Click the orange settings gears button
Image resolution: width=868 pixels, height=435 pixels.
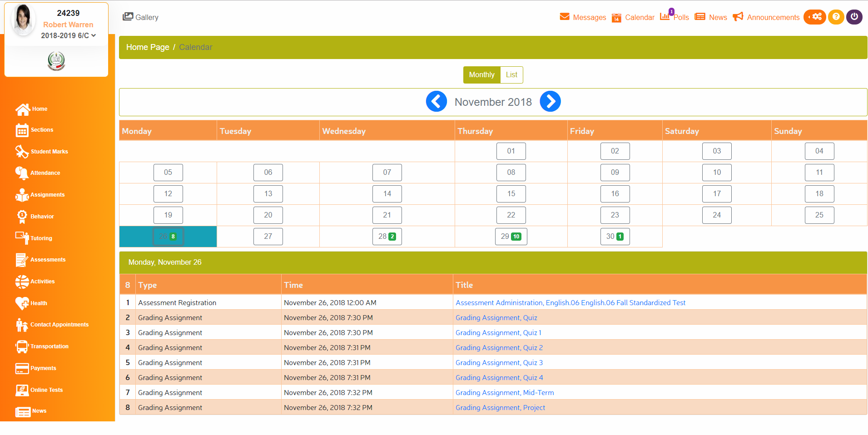click(817, 17)
